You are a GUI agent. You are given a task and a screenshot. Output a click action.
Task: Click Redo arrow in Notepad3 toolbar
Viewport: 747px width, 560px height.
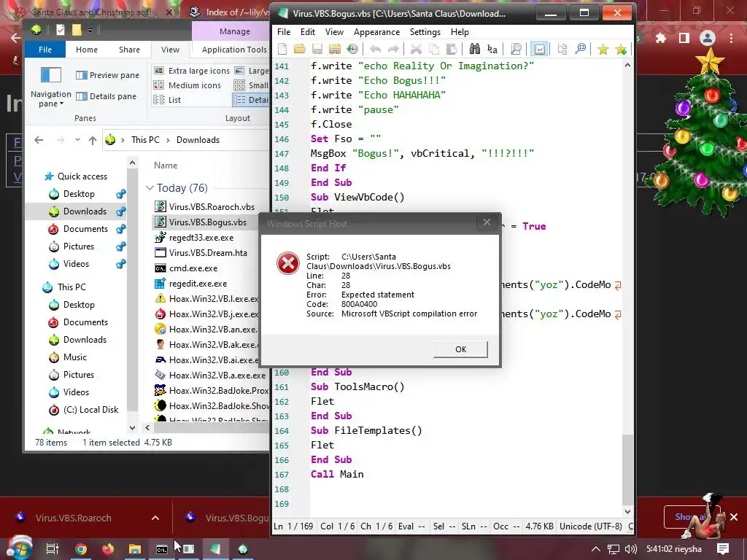pyautogui.click(x=393, y=49)
